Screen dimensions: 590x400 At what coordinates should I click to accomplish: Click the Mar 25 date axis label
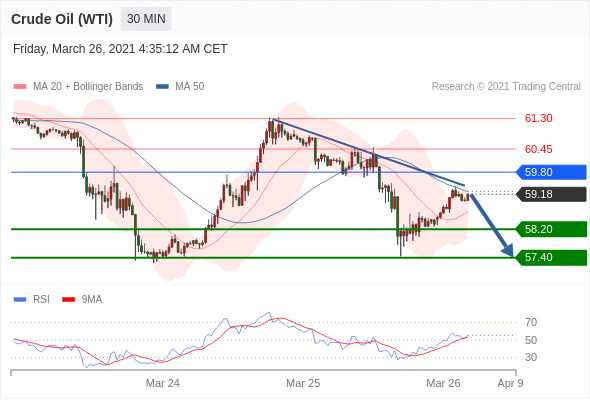(303, 383)
